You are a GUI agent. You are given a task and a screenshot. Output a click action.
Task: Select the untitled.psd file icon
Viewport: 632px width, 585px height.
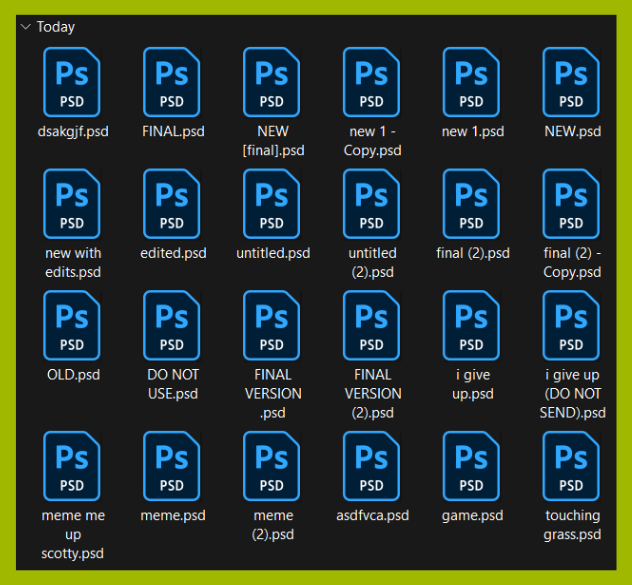[x=272, y=204]
